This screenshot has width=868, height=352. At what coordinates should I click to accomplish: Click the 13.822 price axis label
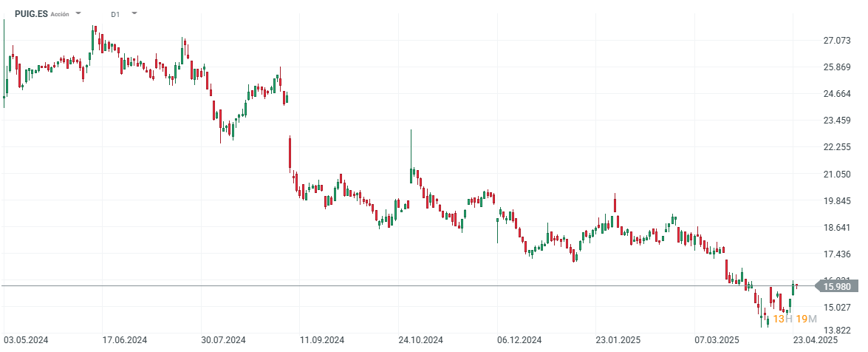pos(838,330)
